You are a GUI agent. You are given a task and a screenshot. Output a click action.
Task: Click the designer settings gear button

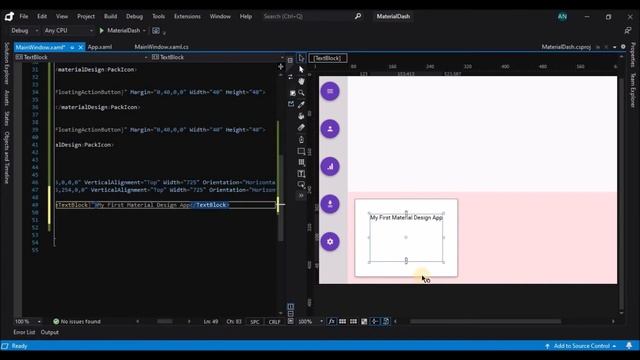[330, 242]
